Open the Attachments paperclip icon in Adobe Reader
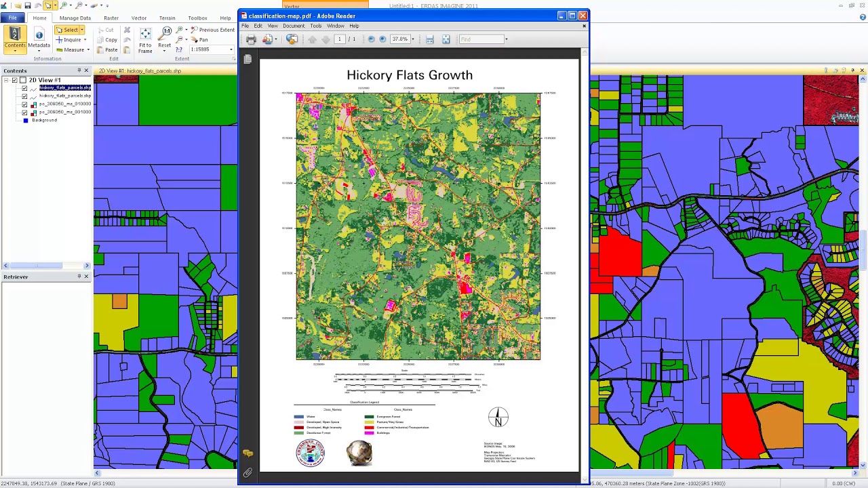 coord(248,472)
